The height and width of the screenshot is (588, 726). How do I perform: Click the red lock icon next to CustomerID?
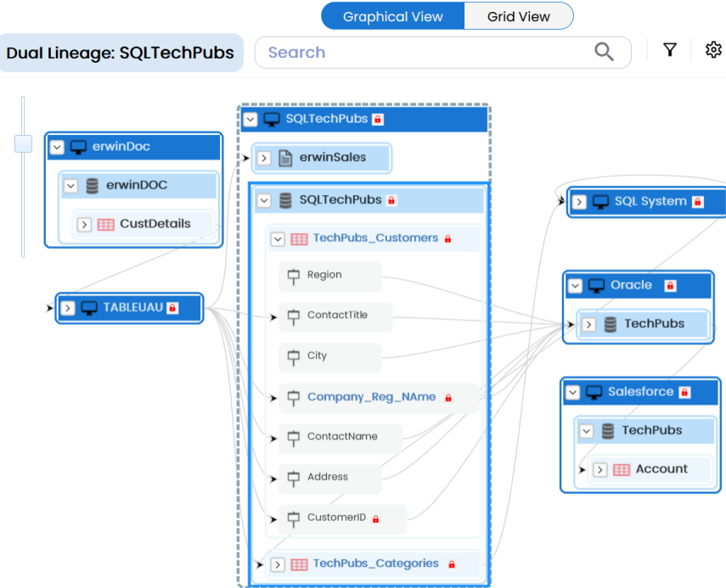coord(375,518)
